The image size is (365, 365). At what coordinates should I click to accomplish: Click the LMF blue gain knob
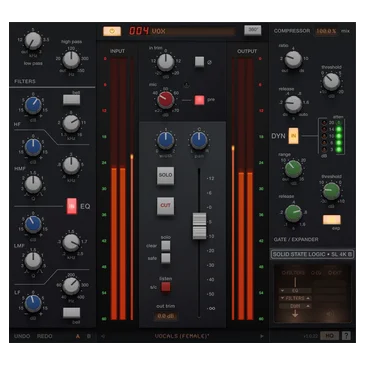pos(33,224)
